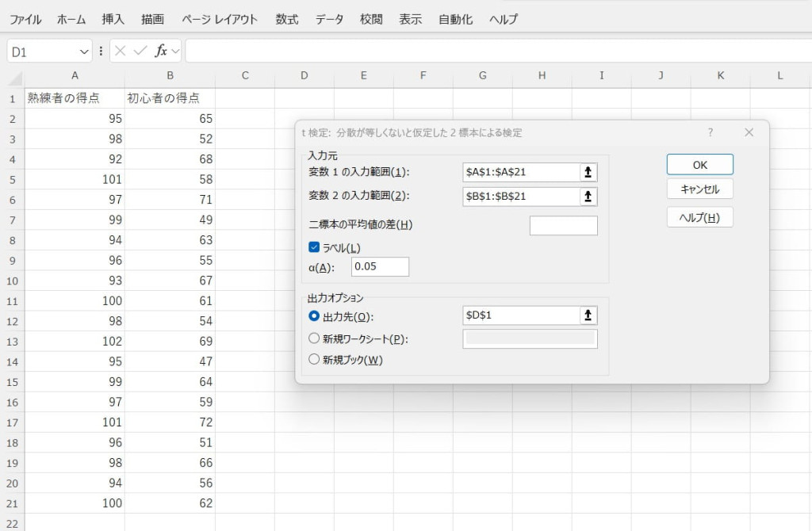The image size is (812, 531).
Task: Click the α significance level input field
Action: [x=380, y=267]
